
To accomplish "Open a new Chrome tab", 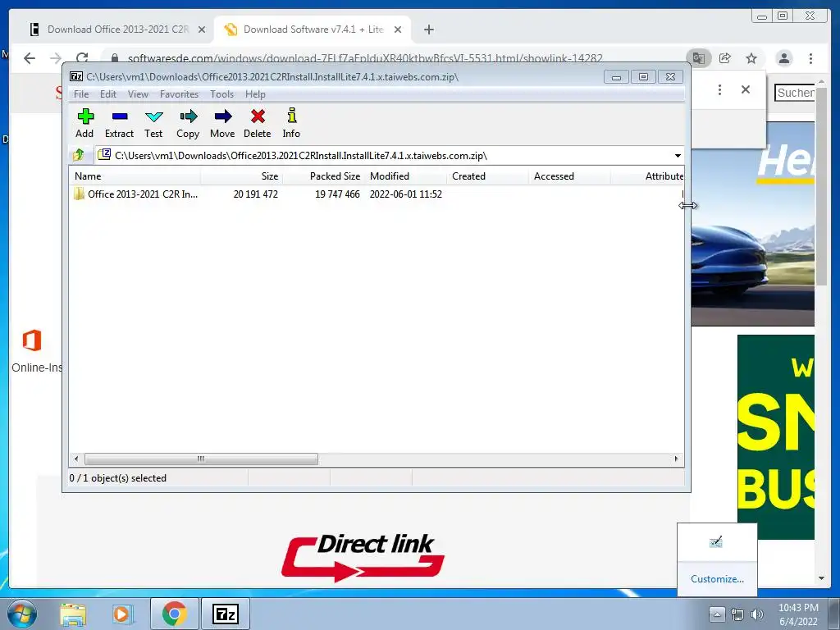I will coord(428,30).
